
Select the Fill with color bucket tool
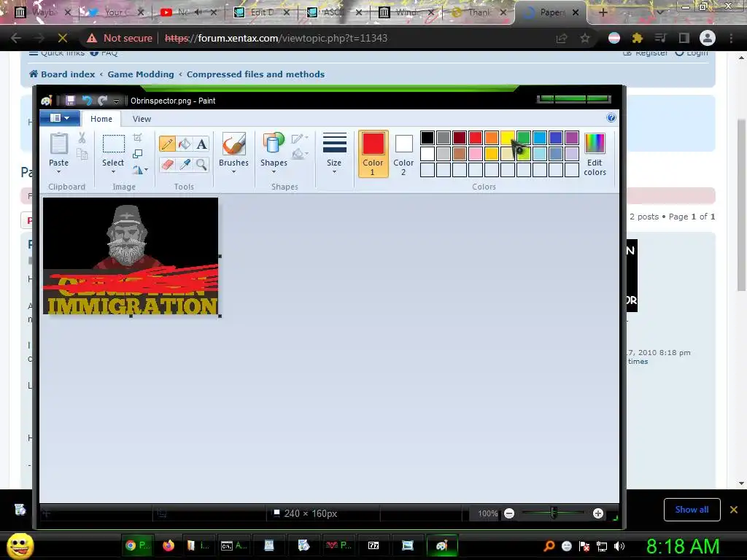click(x=185, y=144)
